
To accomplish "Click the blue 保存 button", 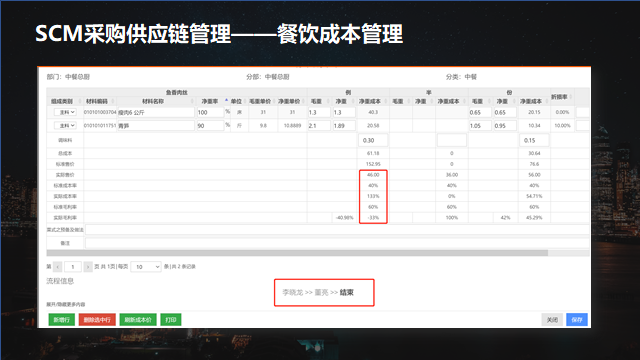I will [x=577, y=320].
